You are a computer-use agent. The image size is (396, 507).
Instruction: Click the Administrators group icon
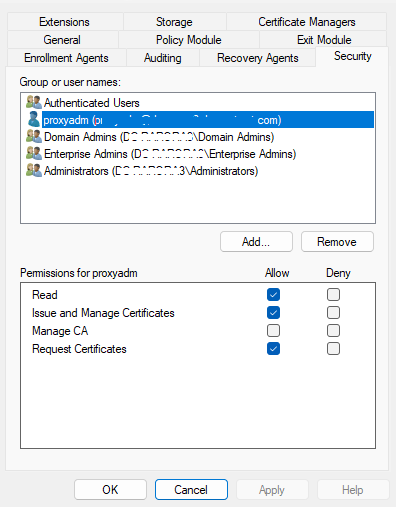pos(34,170)
